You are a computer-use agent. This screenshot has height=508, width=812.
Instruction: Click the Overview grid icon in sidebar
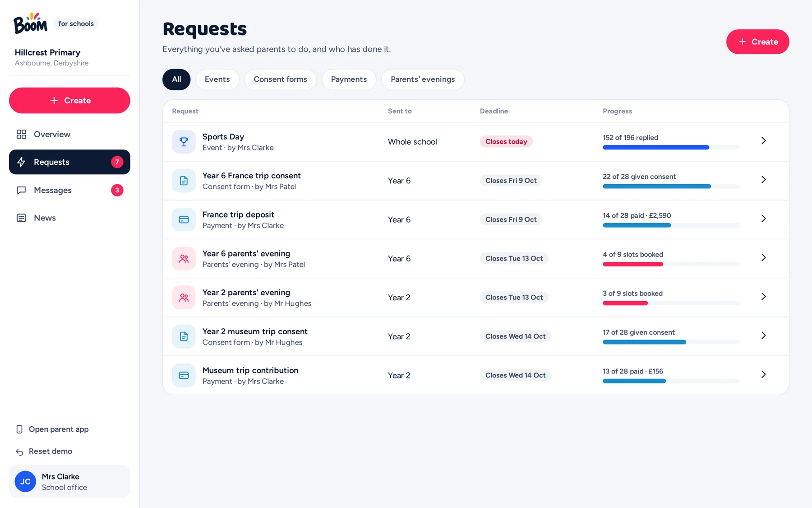point(21,134)
